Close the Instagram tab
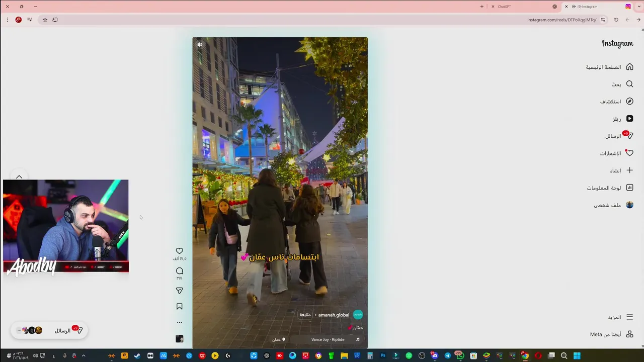This screenshot has width=644, height=362. (x=567, y=7)
